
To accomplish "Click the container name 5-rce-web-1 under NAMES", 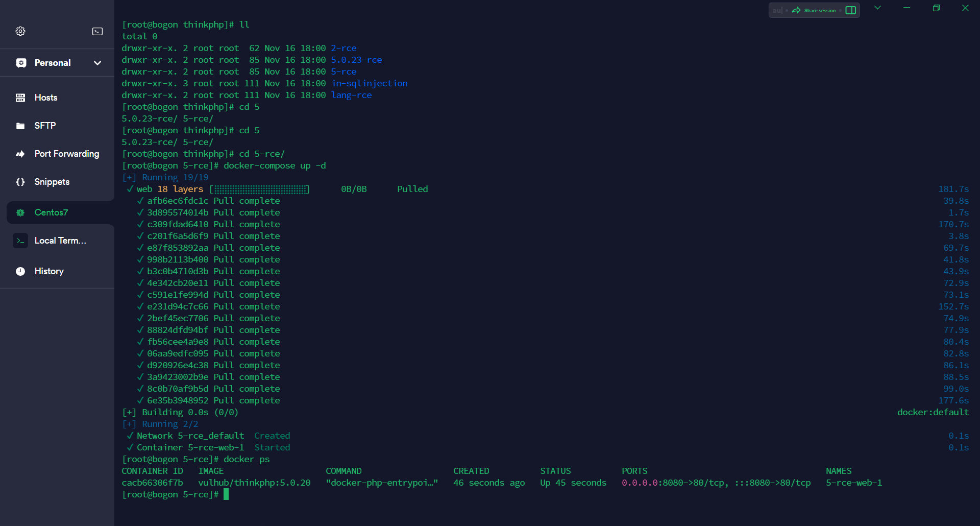I will click(x=854, y=483).
